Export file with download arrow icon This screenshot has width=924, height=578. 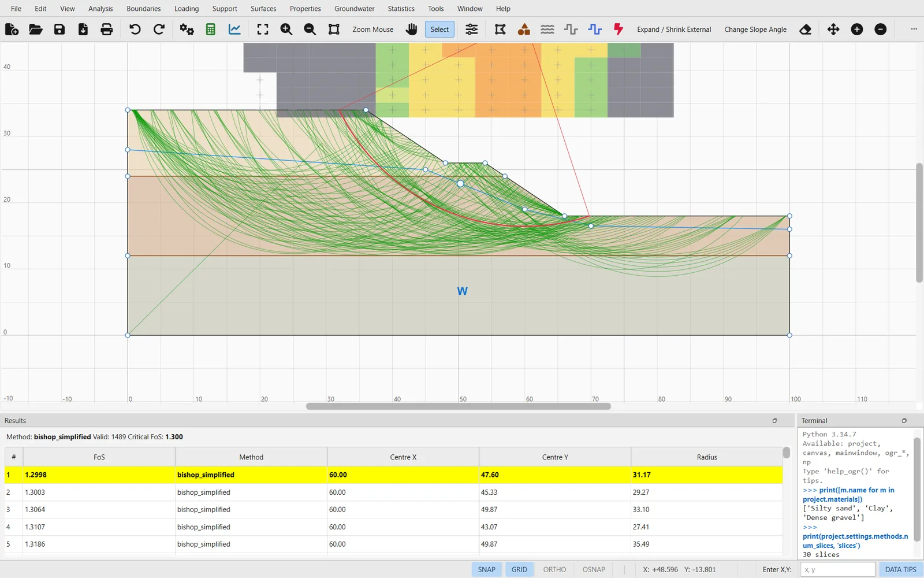(83, 29)
